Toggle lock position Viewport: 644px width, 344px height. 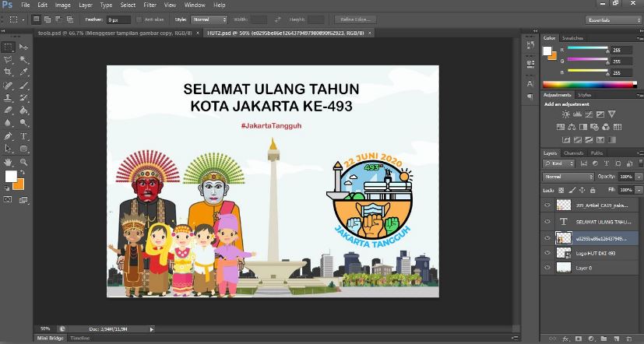coord(582,190)
